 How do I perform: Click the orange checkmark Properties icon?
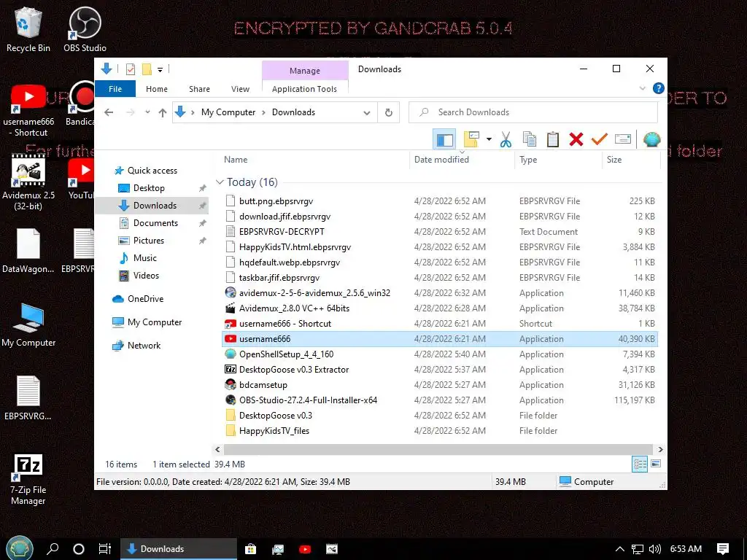[x=600, y=139]
